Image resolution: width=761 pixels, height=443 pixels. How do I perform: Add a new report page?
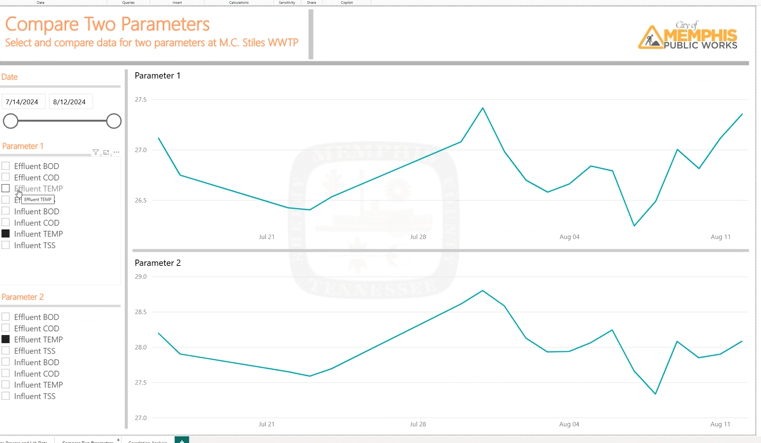tap(181, 440)
